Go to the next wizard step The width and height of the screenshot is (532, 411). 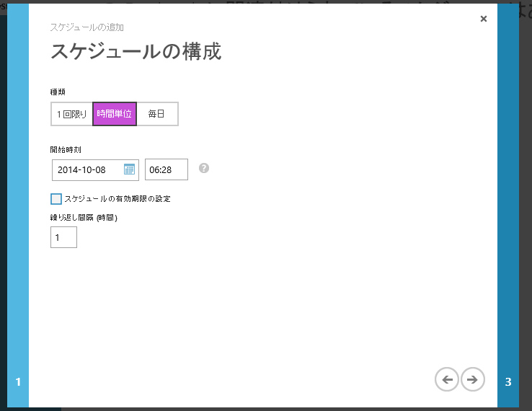coord(473,379)
